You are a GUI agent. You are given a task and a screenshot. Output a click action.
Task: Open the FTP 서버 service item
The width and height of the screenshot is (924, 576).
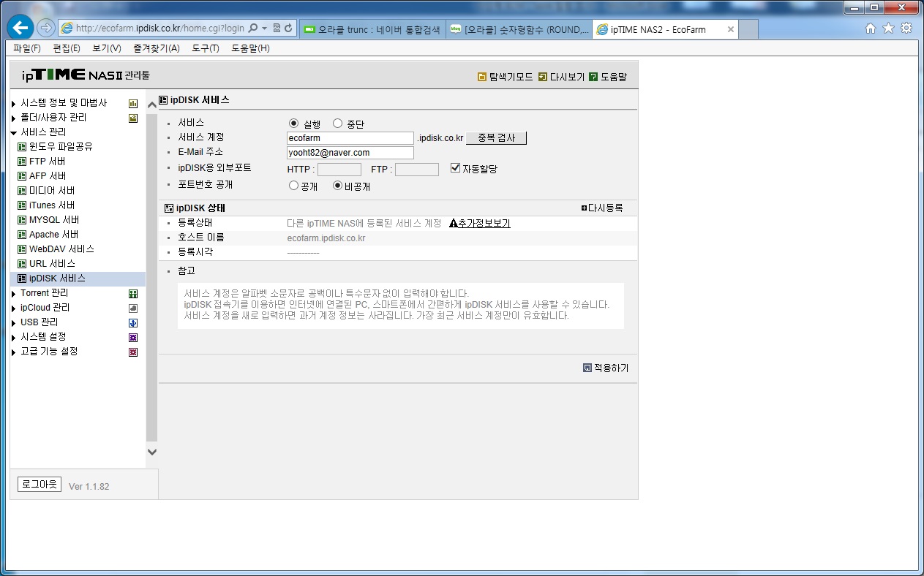point(47,162)
